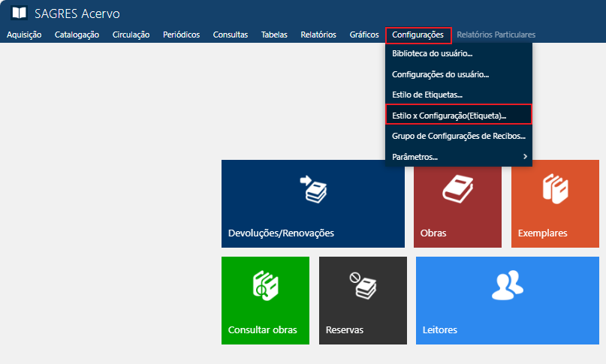Click the Gráficos menu
Screen dimensions: 606x364
364,35
